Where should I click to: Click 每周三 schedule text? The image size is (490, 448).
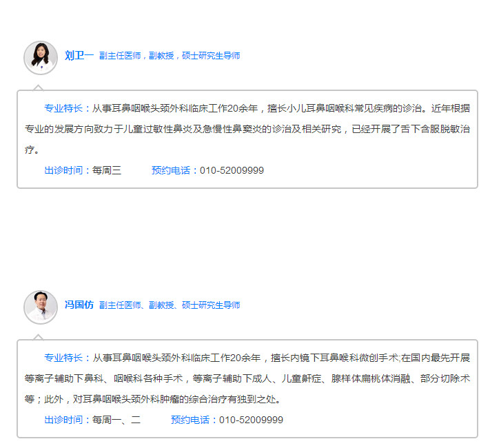[107, 170]
